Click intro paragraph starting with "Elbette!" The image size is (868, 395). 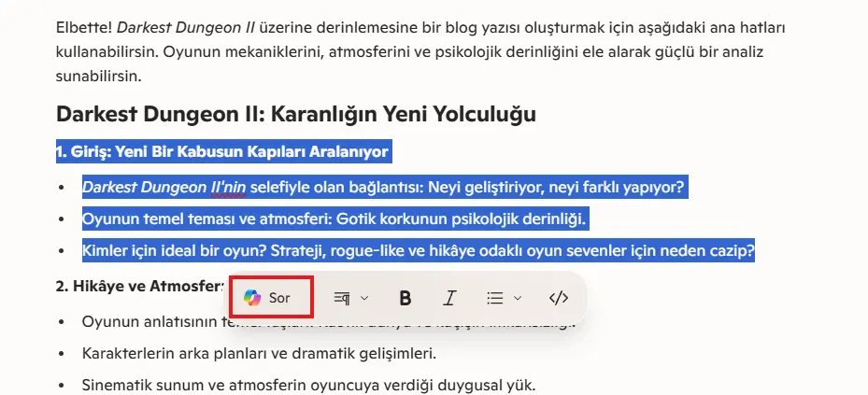[420, 51]
